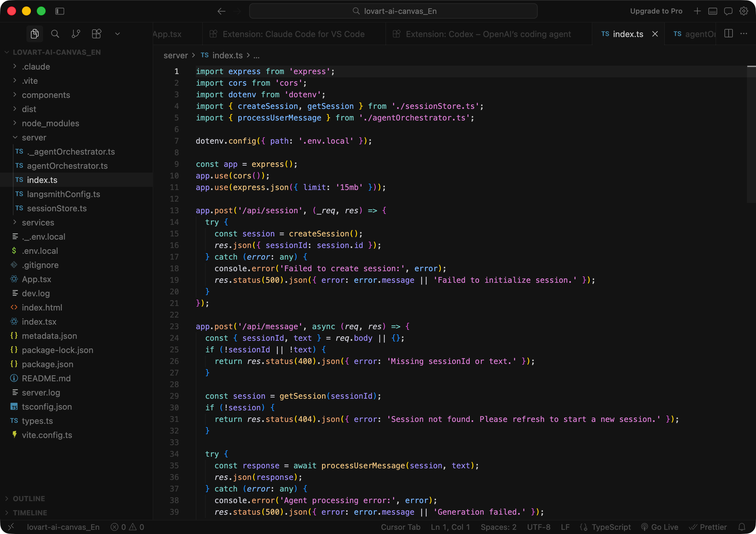Show more activity views chevron
Viewport: 756px width, 534px height.
point(117,33)
